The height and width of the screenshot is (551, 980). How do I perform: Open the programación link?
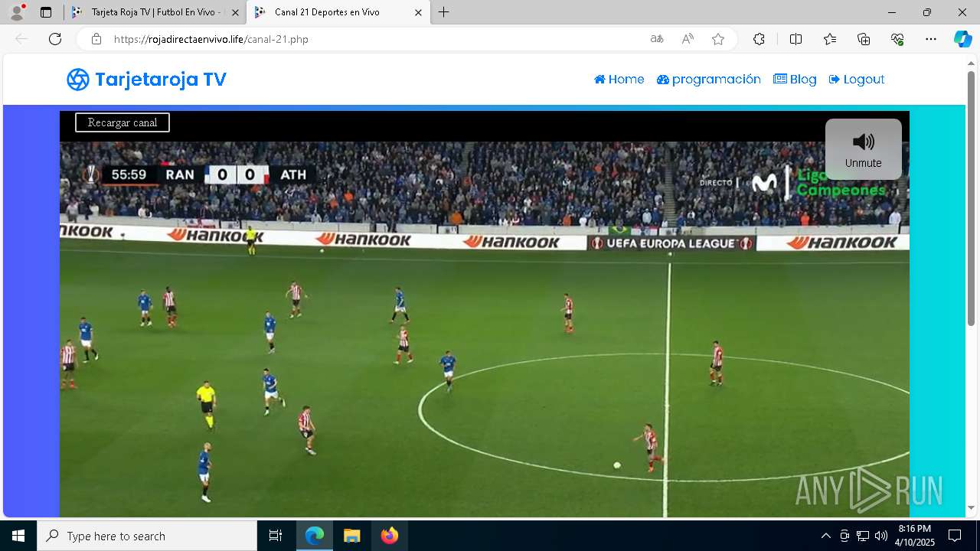click(709, 80)
